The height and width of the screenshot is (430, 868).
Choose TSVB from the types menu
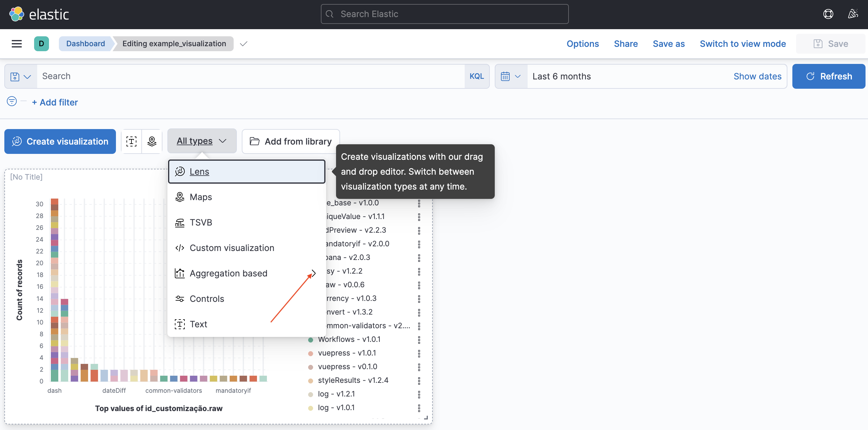247,222
